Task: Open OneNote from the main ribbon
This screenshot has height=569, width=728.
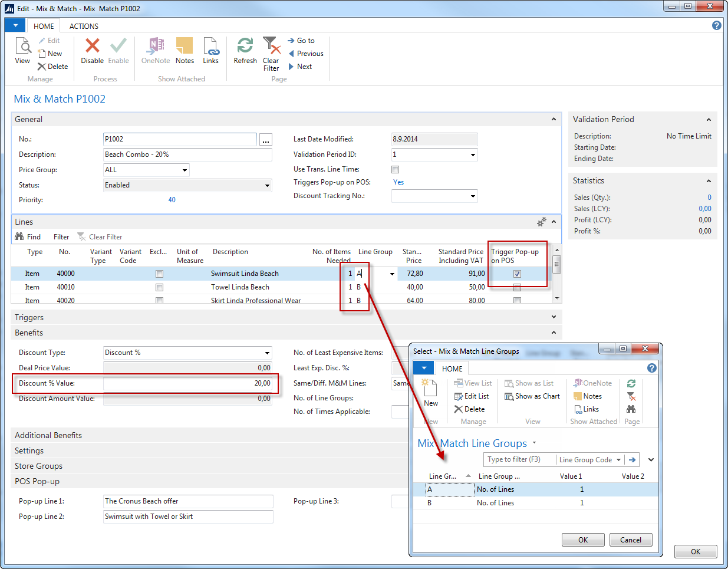Action: (156, 46)
